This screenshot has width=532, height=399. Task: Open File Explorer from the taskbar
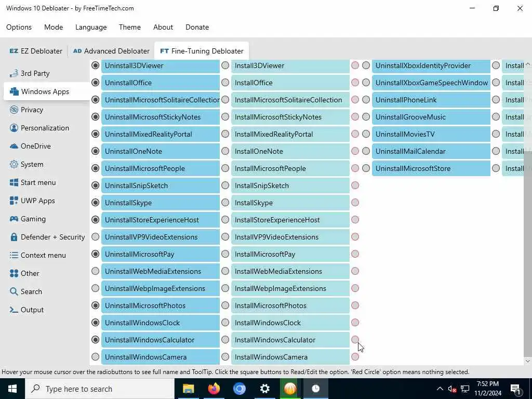pyautogui.click(x=188, y=389)
